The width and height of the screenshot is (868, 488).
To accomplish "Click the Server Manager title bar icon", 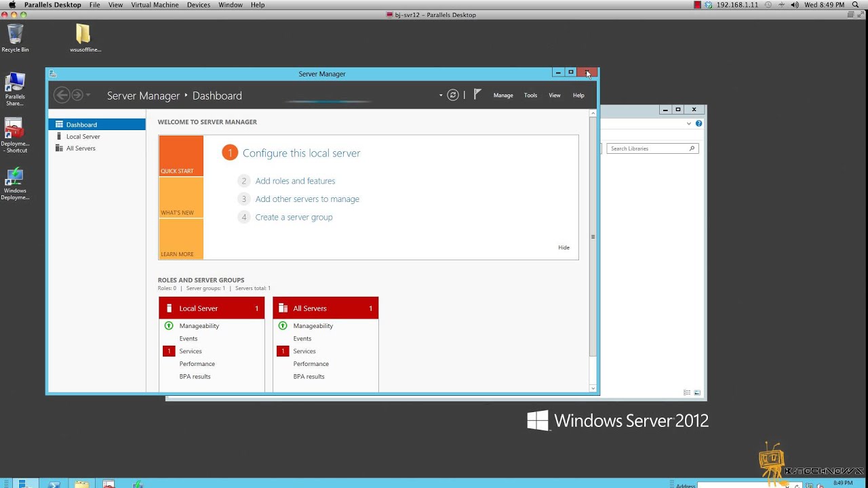I will pos(53,73).
